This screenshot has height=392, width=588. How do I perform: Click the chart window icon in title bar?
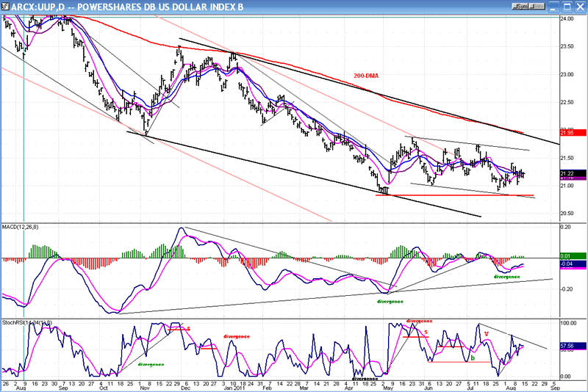6,6
